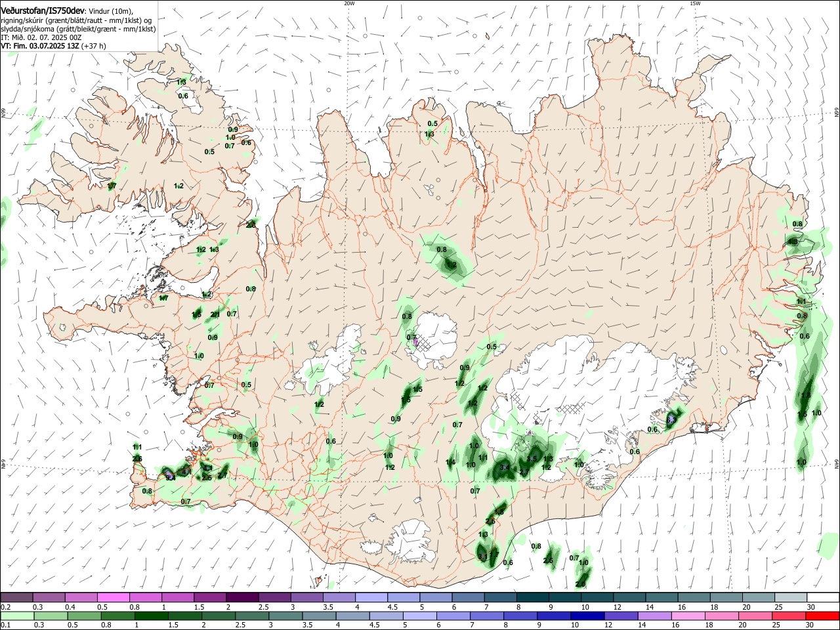Pick the bright red lower swatch starting at 30

[821, 616]
